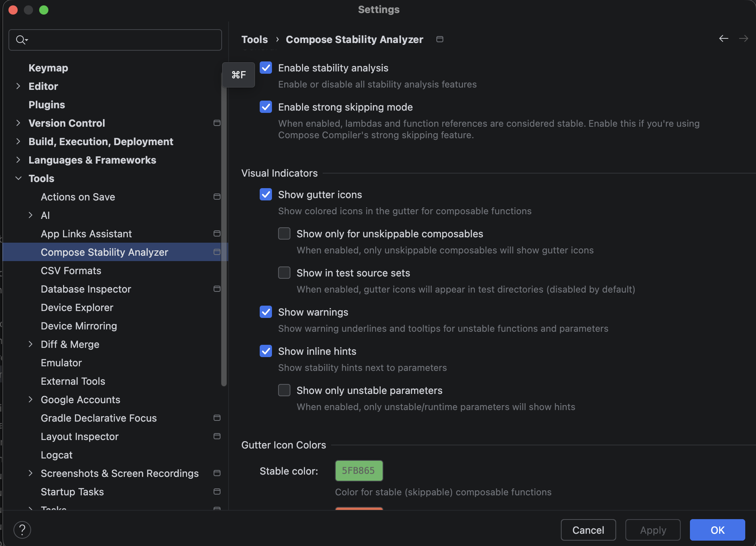Toggle Show warnings checkbox
The height and width of the screenshot is (546, 756).
pyautogui.click(x=266, y=312)
